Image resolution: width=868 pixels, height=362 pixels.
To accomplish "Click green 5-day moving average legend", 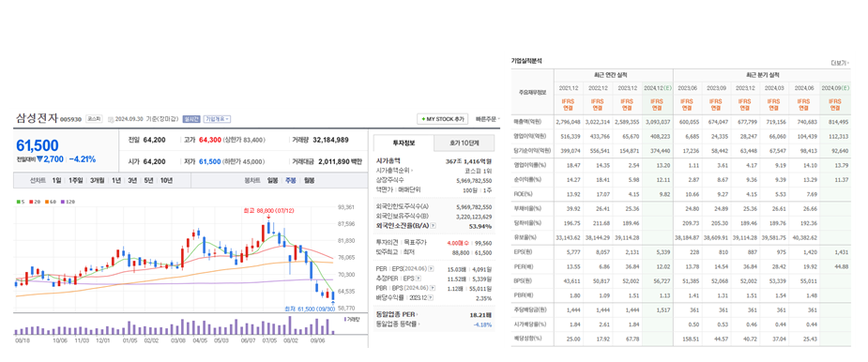I will pyautogui.click(x=21, y=202).
